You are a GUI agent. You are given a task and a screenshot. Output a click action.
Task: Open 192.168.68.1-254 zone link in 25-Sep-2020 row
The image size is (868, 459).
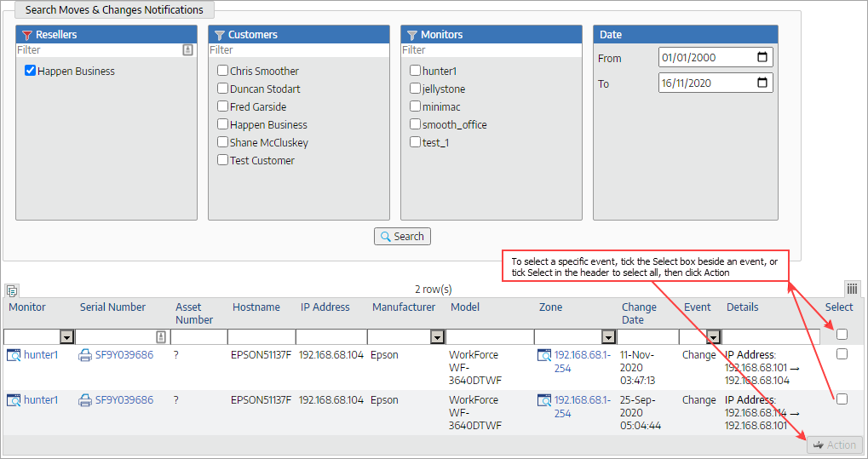click(583, 406)
